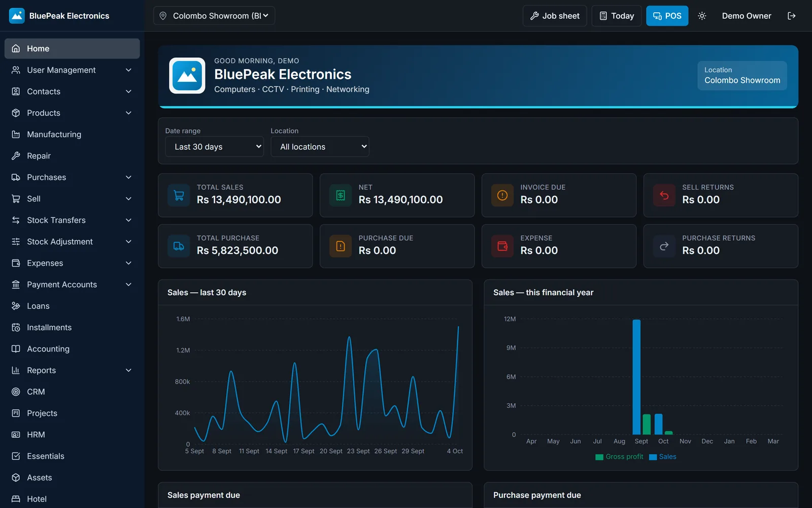Image resolution: width=812 pixels, height=508 pixels.
Task: Click the Stock Adjustment sliders icon
Action: pos(16,242)
